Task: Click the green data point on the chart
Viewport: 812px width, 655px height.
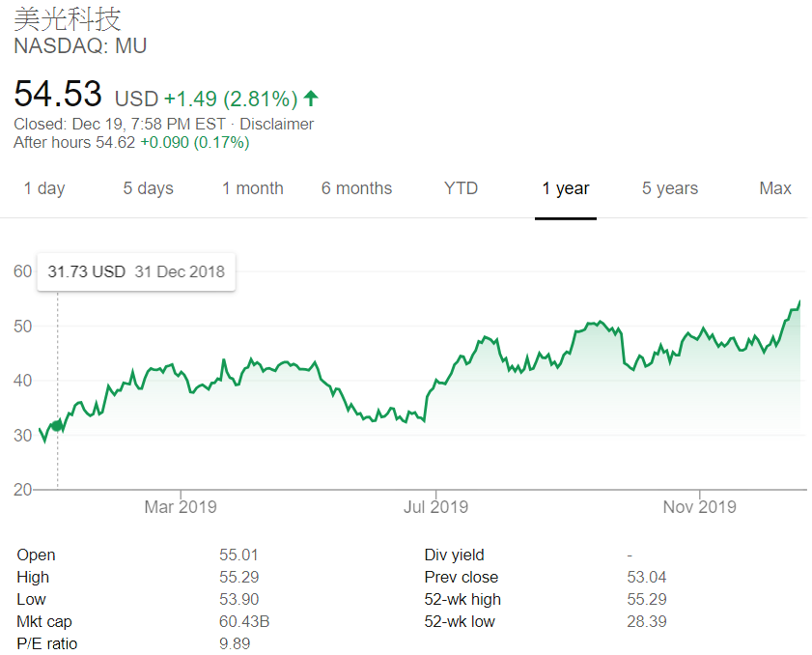Action: (57, 426)
